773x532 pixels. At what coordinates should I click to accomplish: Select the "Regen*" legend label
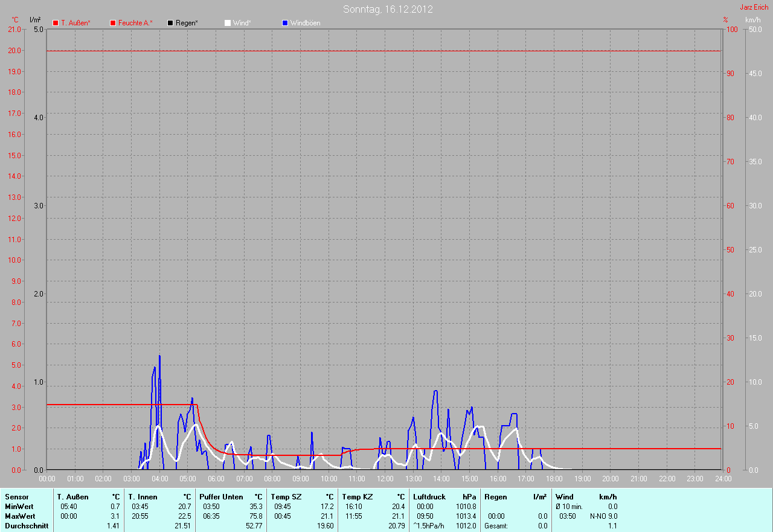187,23
